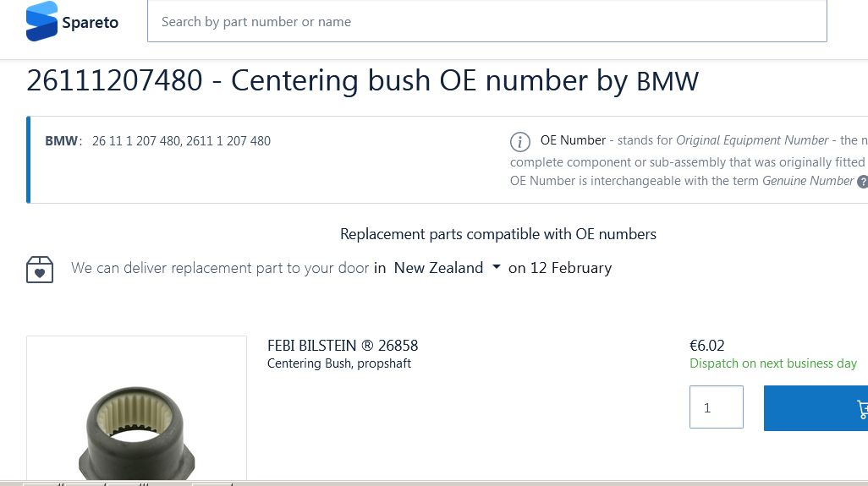Viewport: 868px width, 486px height.
Task: Click the italic Original Equipment Number term
Action: click(x=752, y=140)
